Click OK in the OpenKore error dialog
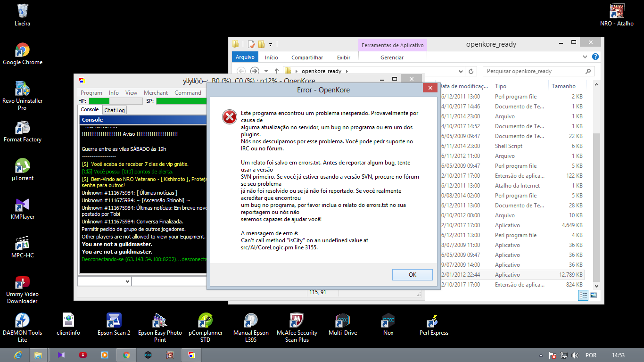 click(x=412, y=275)
